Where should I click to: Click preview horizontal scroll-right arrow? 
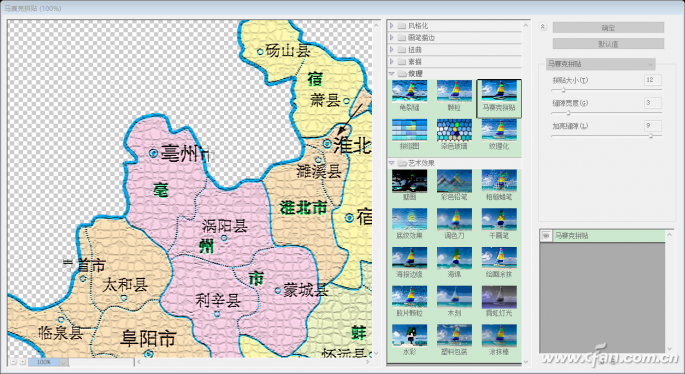(x=367, y=362)
